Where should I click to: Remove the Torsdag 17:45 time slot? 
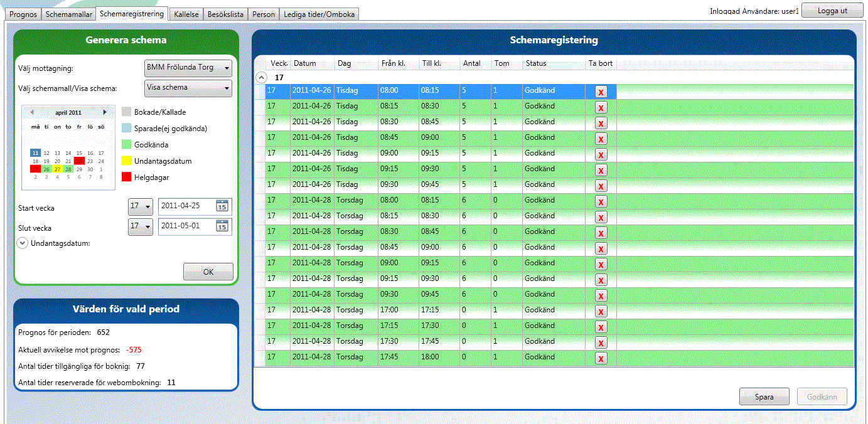[x=601, y=359]
